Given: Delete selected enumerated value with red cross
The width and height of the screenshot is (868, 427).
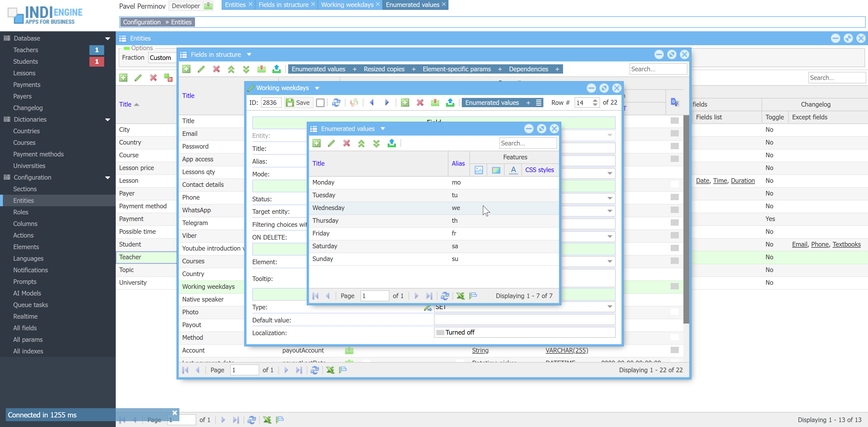Looking at the screenshot, I should [x=346, y=143].
